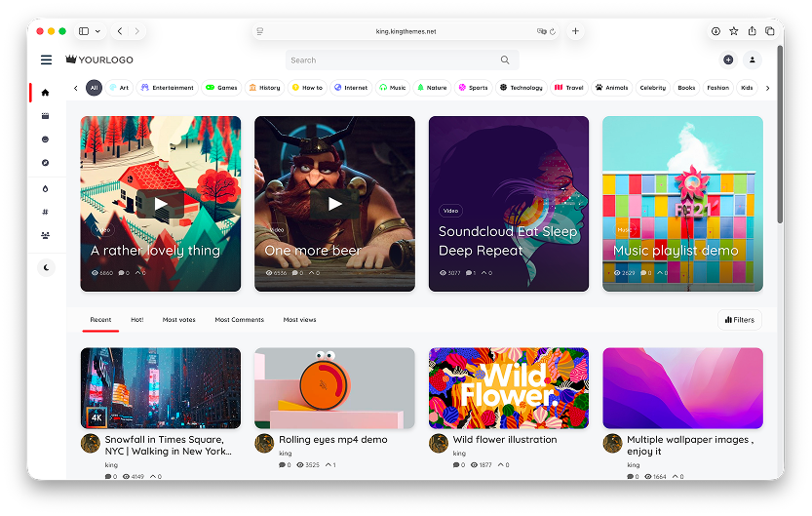Image resolution: width=812 pixels, height=516 pixels.
Task: Select the Sports category chip
Action: click(x=474, y=88)
